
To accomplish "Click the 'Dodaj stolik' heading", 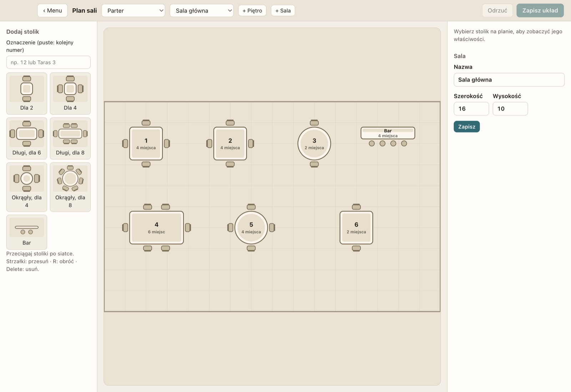I will pyautogui.click(x=22, y=31).
